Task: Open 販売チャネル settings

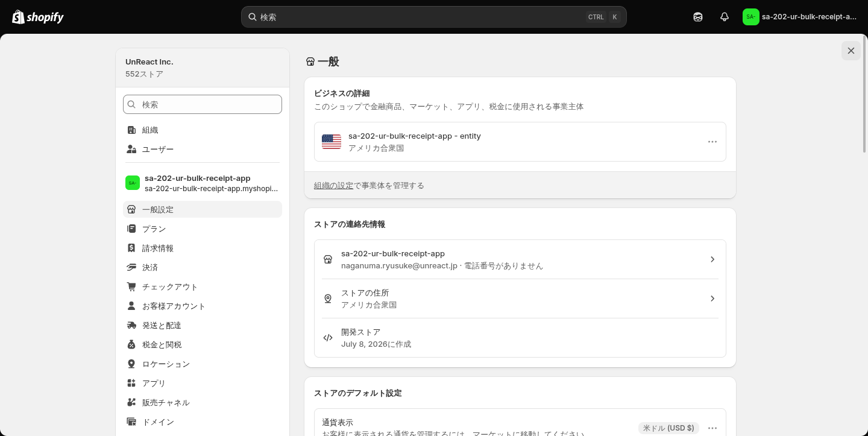Action: tap(203, 402)
